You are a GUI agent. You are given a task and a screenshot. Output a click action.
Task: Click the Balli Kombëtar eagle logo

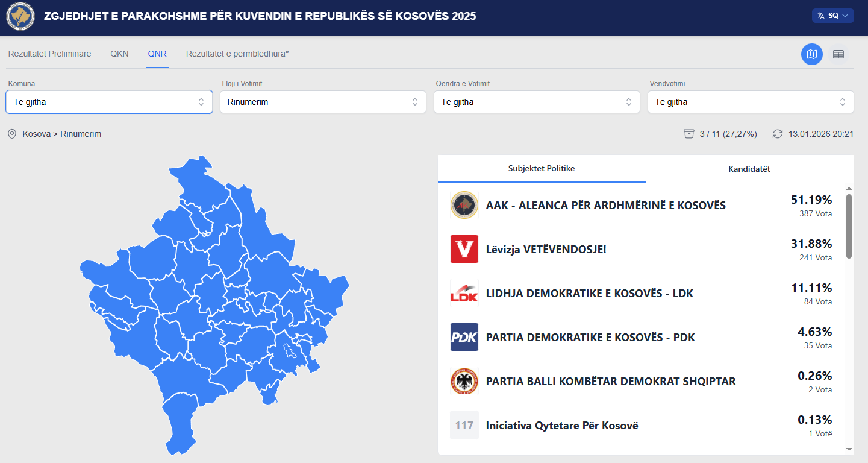[464, 381]
